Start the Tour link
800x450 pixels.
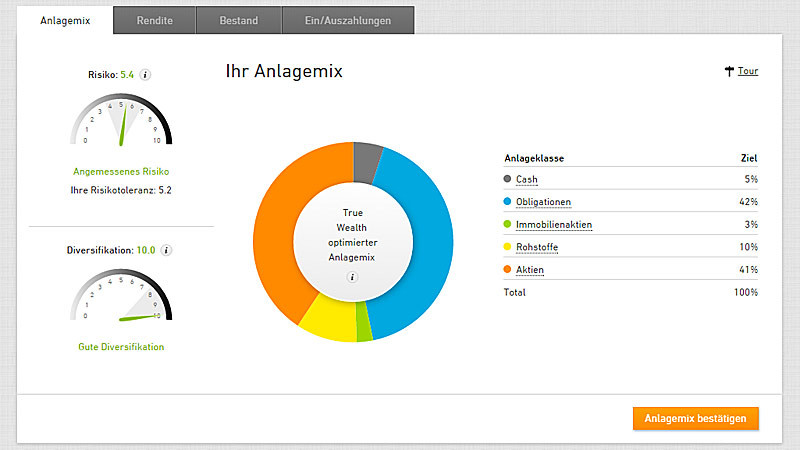point(748,71)
